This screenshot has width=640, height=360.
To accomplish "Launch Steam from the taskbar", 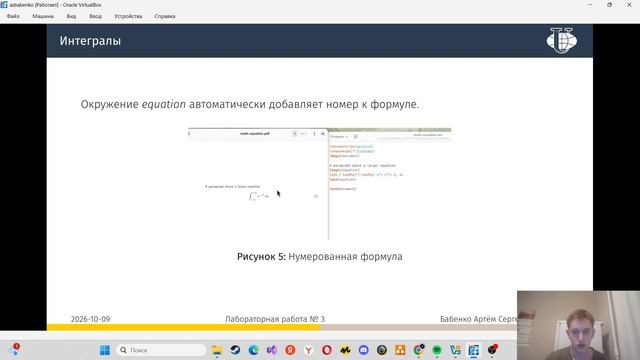I will point(235,350).
